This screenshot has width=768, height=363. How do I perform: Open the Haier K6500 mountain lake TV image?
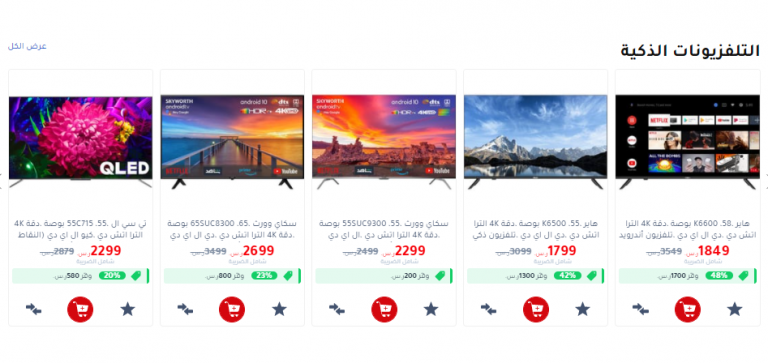tap(535, 142)
